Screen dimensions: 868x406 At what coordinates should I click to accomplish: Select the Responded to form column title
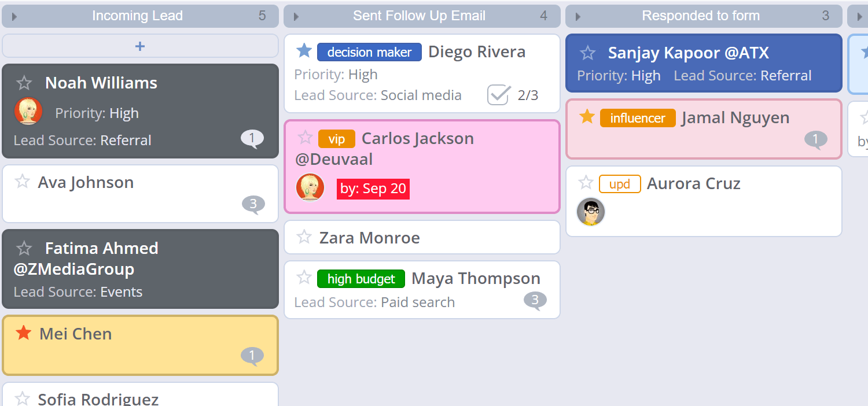[x=700, y=16]
